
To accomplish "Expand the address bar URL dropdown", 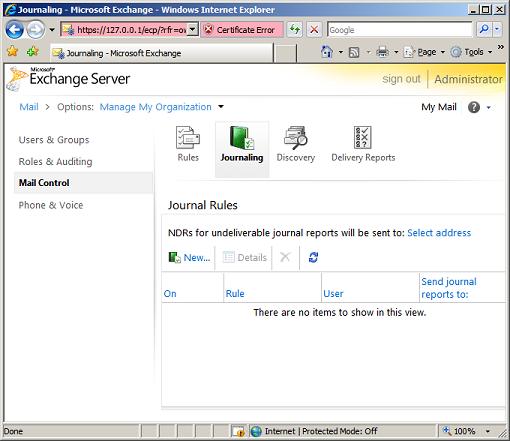I will pyautogui.click(x=193, y=30).
